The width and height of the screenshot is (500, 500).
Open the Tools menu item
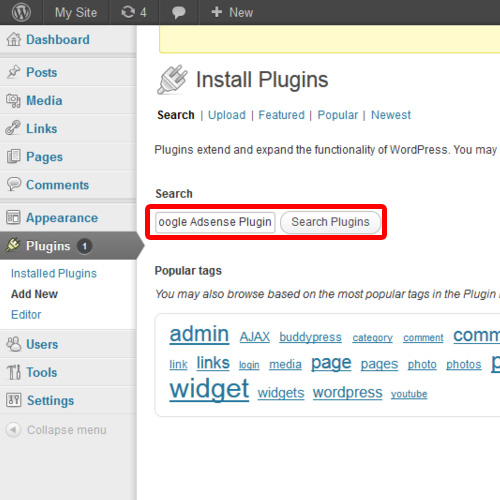coord(42,372)
